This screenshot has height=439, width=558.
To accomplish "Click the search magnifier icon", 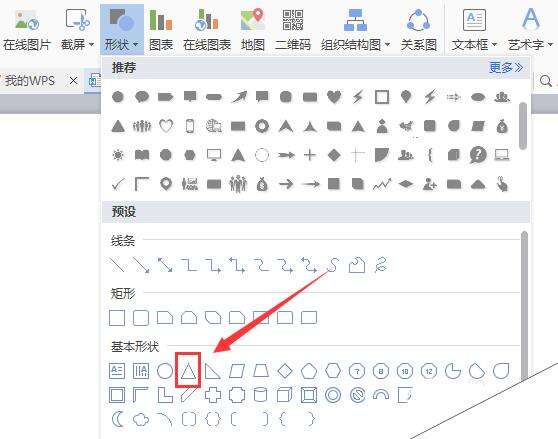I will (546, 81).
